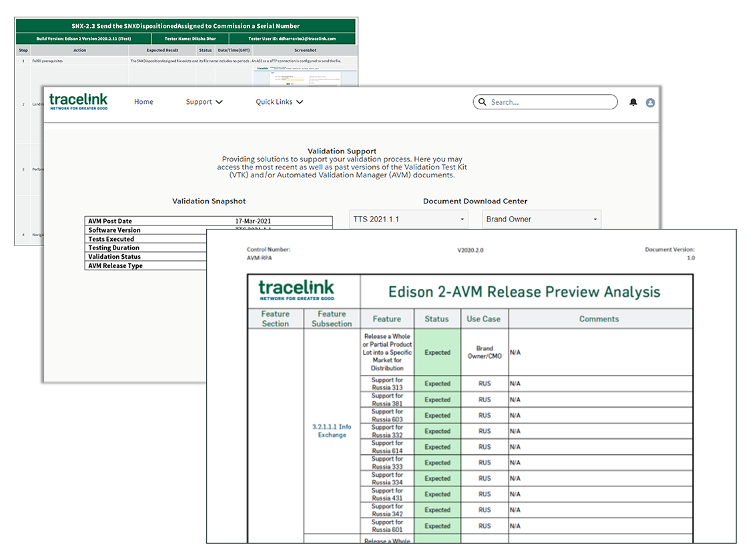Click the notifications bell icon
Screen dimensions: 756x555
(633, 102)
